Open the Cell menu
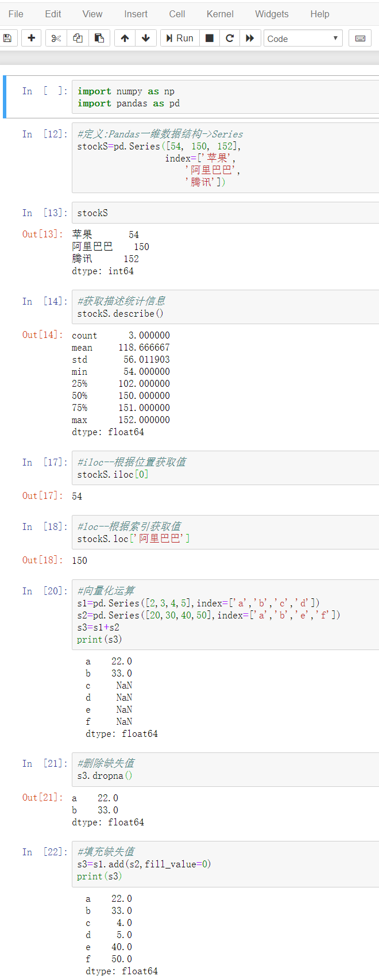This screenshot has height=980, width=379. click(x=177, y=14)
